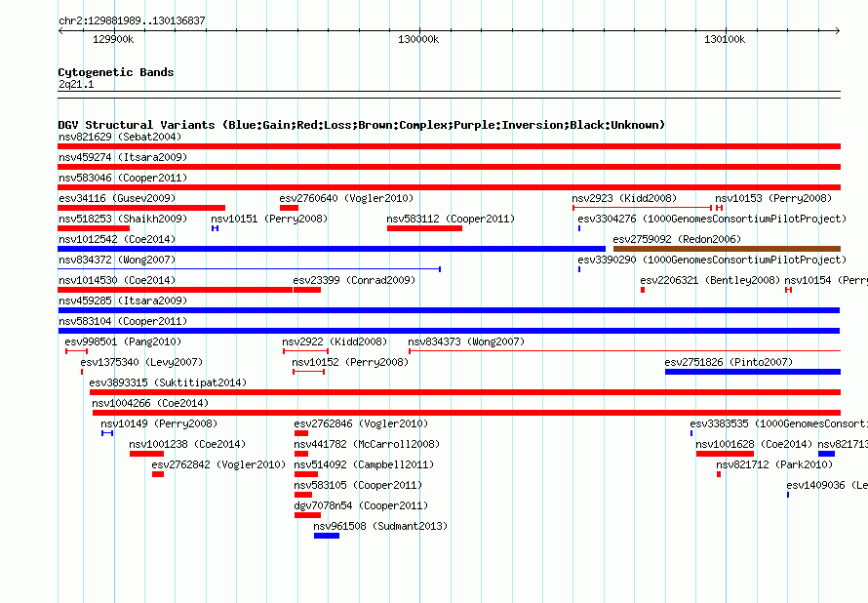The height and width of the screenshot is (603, 868).
Task: Click the nsv1001238 (Coe2014) red bar
Action: (146, 454)
